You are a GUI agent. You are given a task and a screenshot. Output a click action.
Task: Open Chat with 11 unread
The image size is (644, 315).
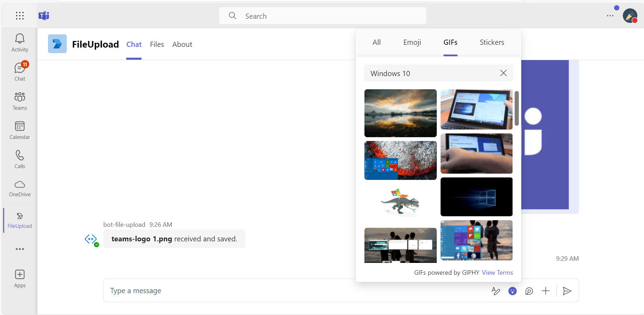click(20, 72)
